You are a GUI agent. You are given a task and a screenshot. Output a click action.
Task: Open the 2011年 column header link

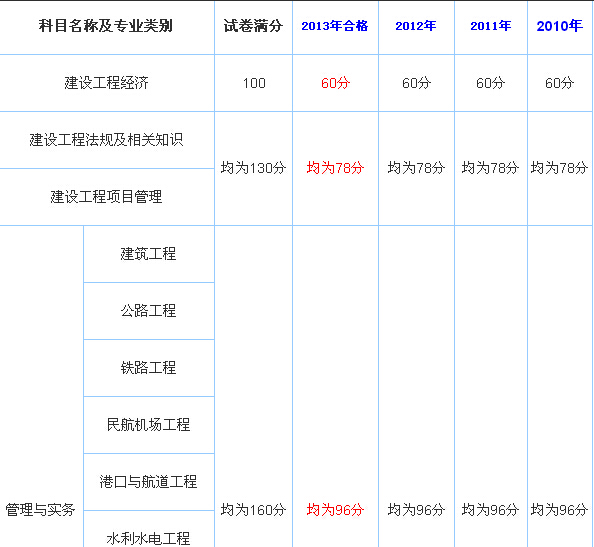(491, 26)
